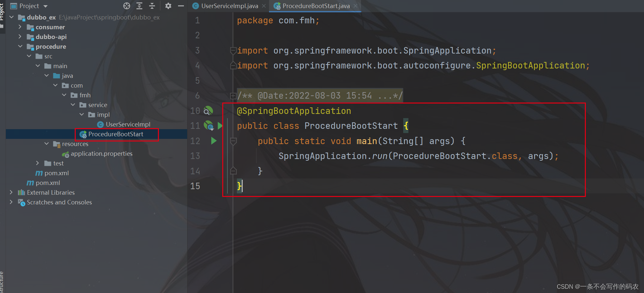Click the gutter icon beside @SpringBootApplication

tap(208, 111)
